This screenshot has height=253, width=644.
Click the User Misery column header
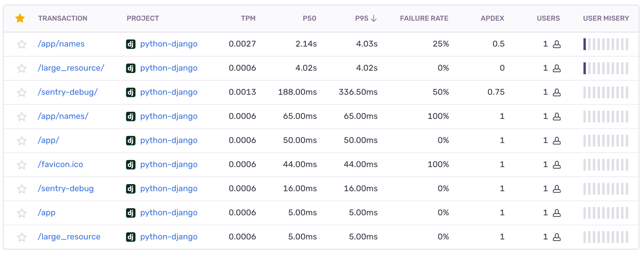(606, 18)
